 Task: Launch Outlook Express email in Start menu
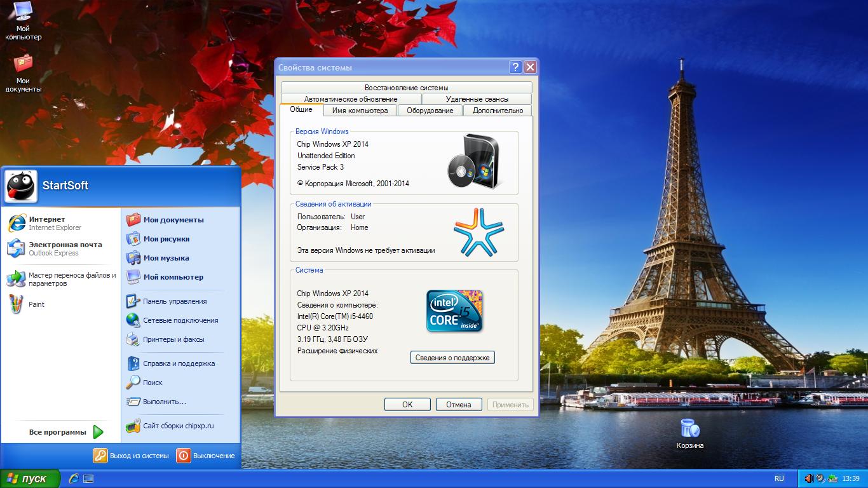point(60,248)
